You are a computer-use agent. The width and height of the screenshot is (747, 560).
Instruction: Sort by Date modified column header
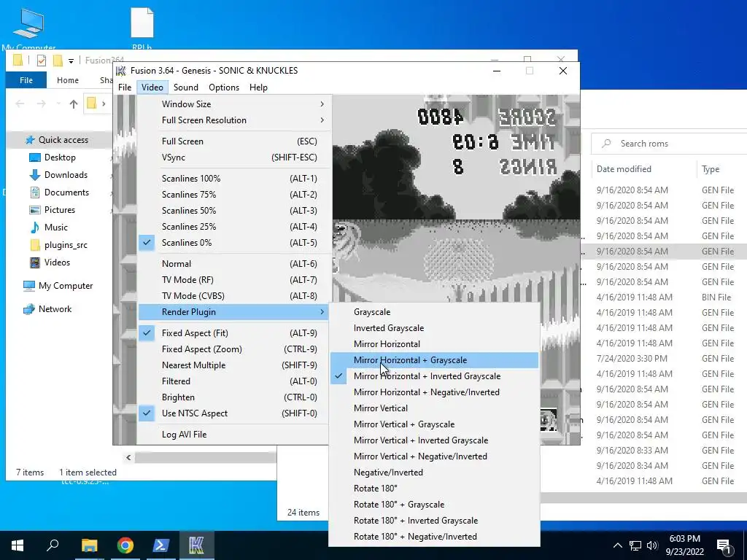pyautogui.click(x=624, y=169)
